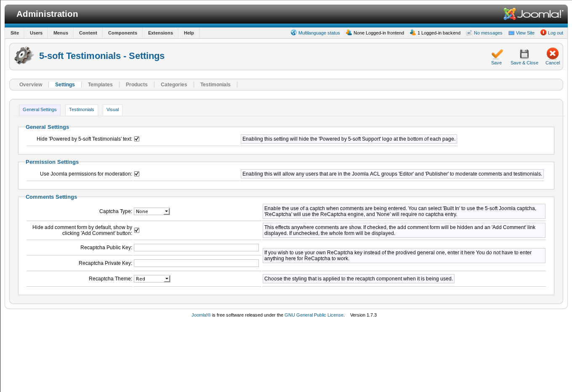Viewport: 572px width, 392px height.
Task: Switch to the Visual tab
Action: [x=112, y=110]
